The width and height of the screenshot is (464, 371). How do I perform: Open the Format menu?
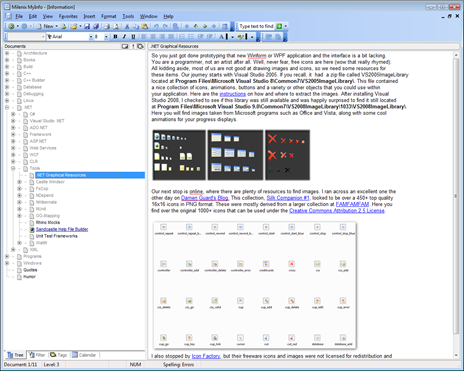coord(109,16)
